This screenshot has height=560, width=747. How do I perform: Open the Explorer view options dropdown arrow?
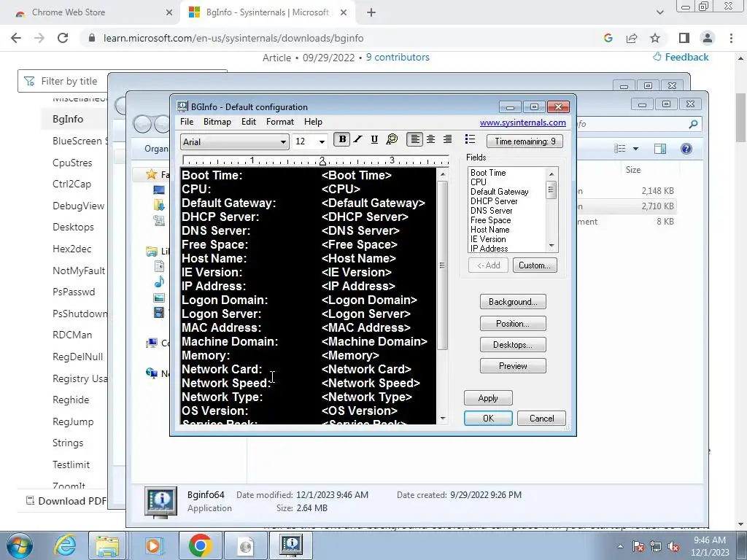pyautogui.click(x=635, y=149)
